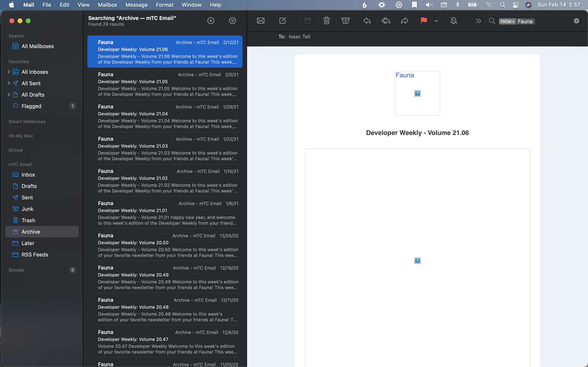Open Developer Weekly Volume 21.03 email

click(x=165, y=149)
